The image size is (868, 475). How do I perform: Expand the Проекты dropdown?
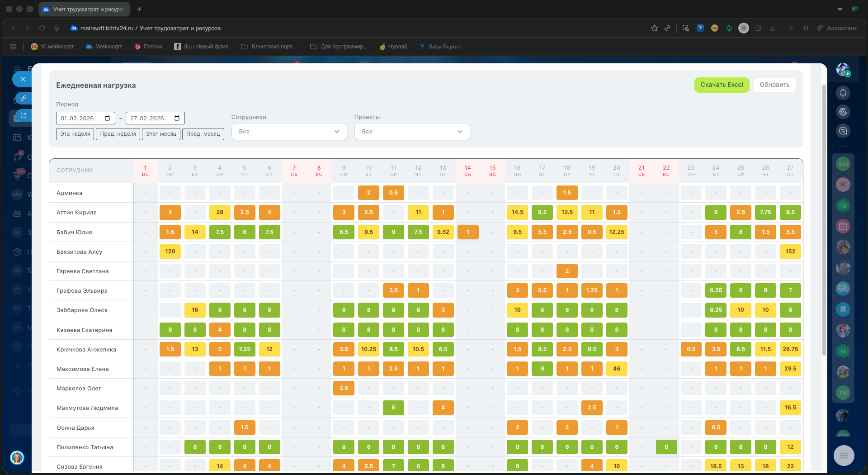click(x=412, y=132)
